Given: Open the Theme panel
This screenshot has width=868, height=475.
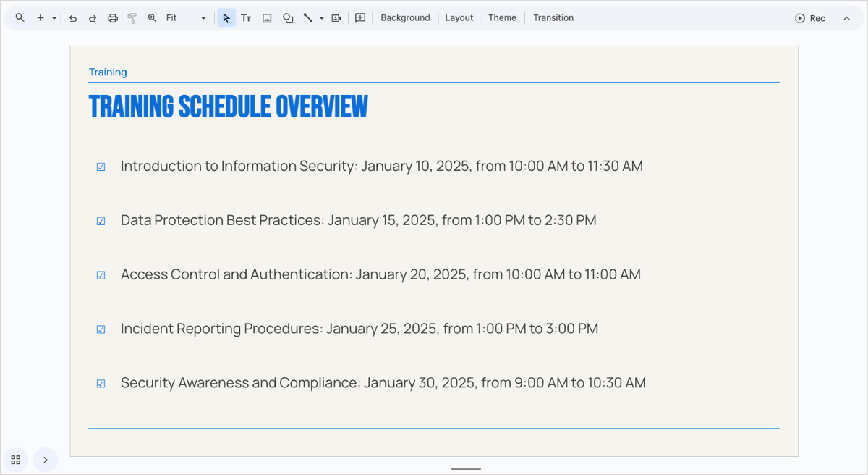Looking at the screenshot, I should [502, 18].
